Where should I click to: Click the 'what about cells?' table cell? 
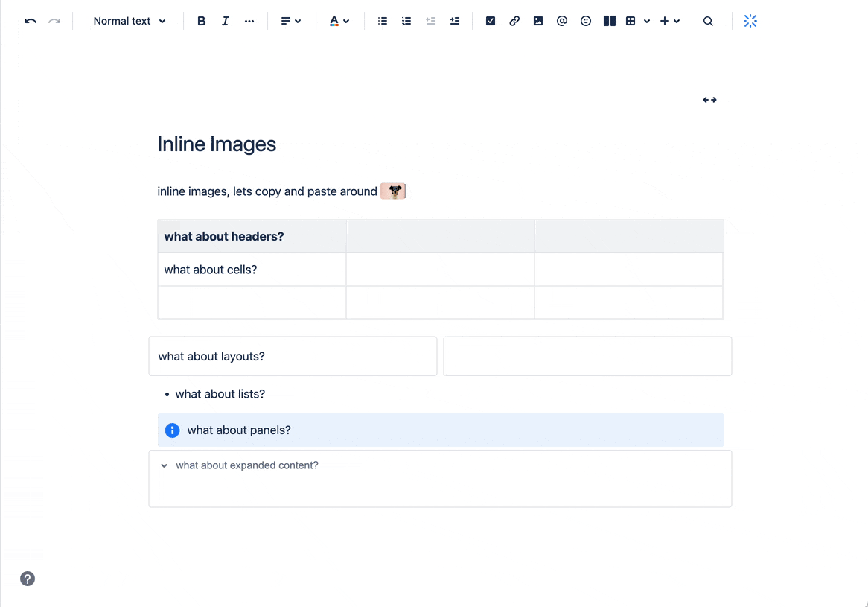pyautogui.click(x=252, y=270)
